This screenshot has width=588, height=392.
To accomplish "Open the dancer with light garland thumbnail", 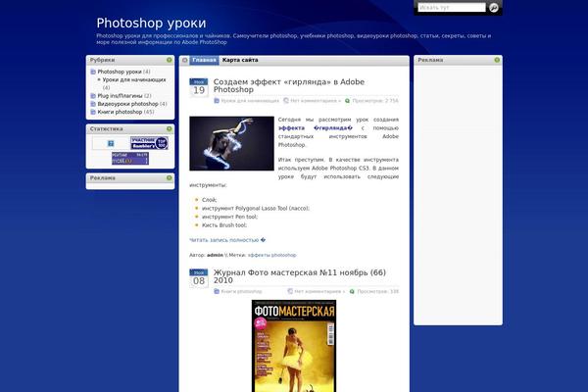I will (231, 143).
